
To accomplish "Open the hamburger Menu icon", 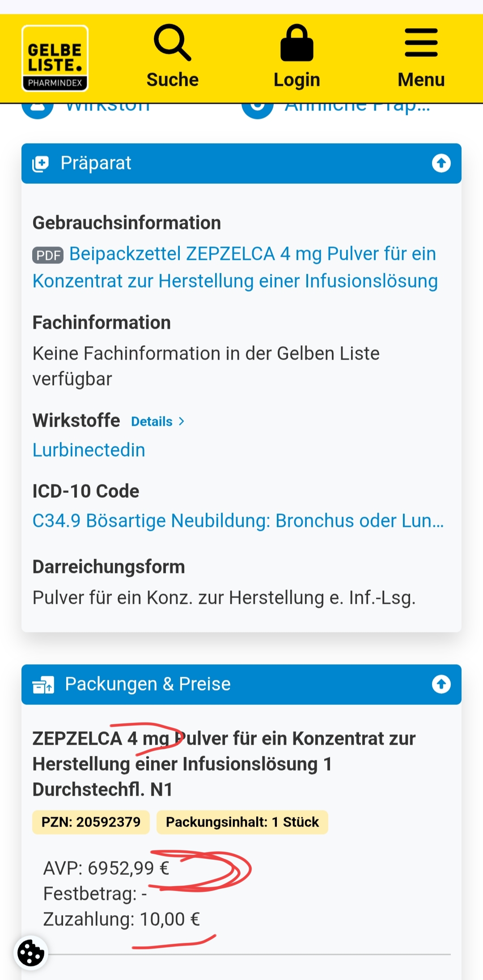I will click(421, 43).
